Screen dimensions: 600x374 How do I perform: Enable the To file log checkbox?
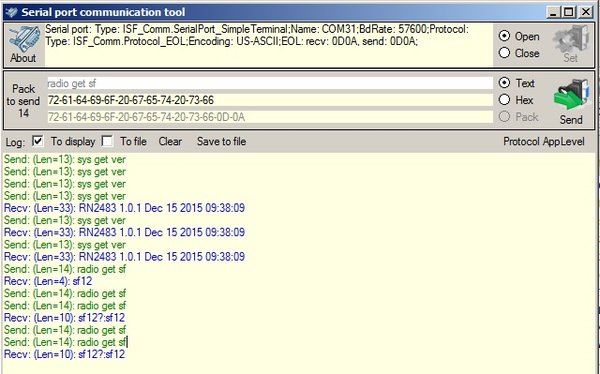coord(107,141)
